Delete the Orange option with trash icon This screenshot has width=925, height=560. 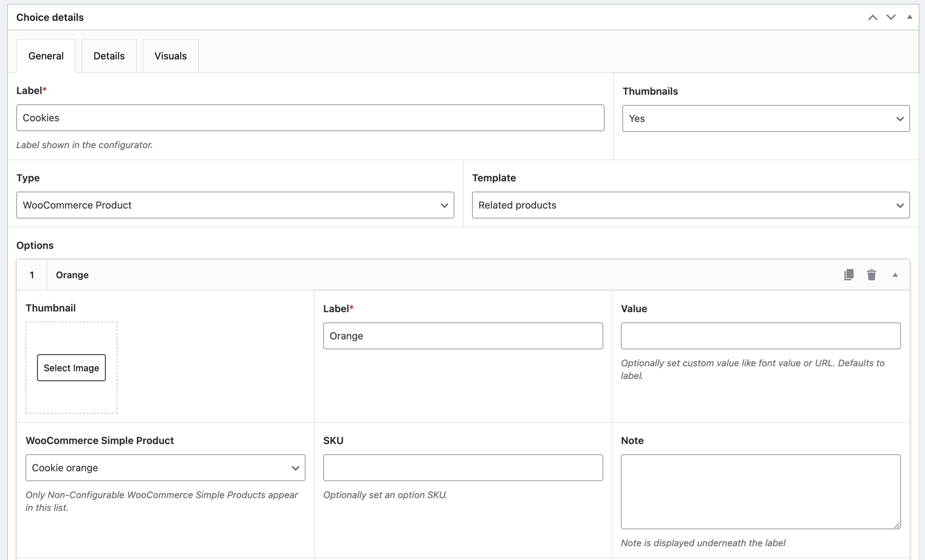click(x=871, y=275)
